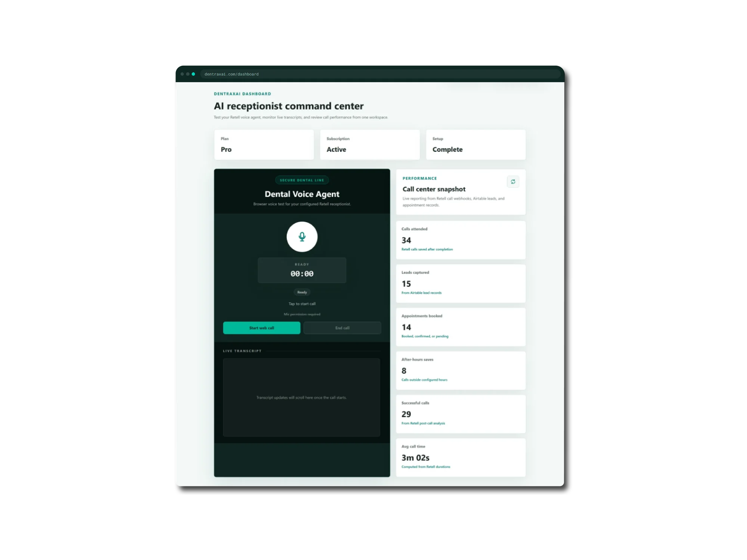Click From Retell post-call analysis text
747x560 pixels.
[x=423, y=423]
